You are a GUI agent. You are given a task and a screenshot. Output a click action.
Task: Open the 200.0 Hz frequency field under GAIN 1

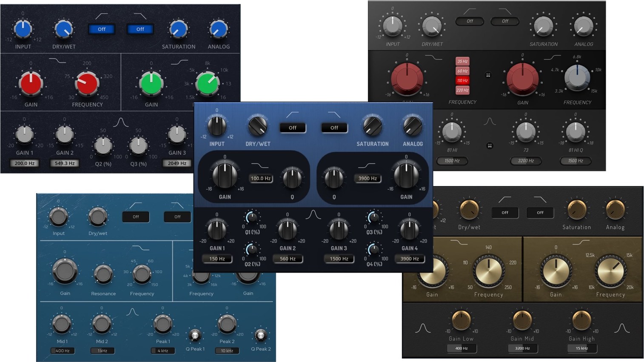tap(25, 163)
